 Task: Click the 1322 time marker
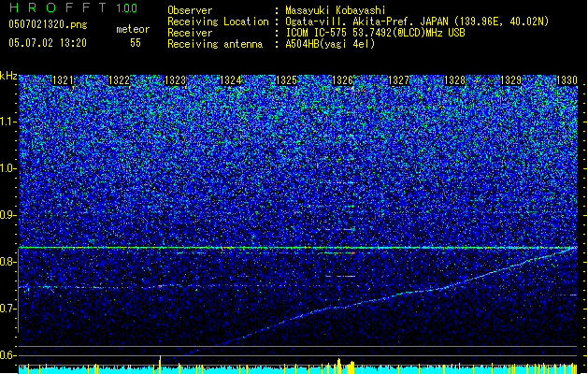119,80
